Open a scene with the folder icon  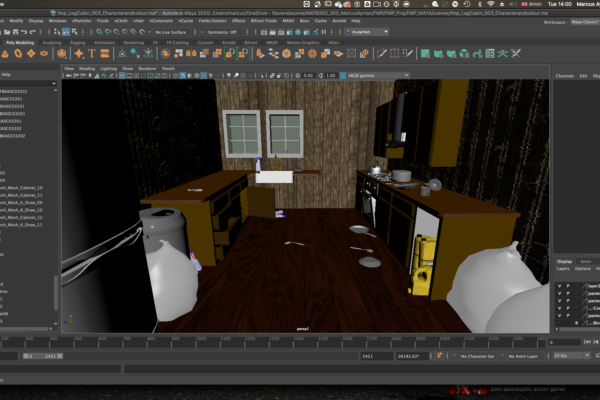click(x=7, y=32)
